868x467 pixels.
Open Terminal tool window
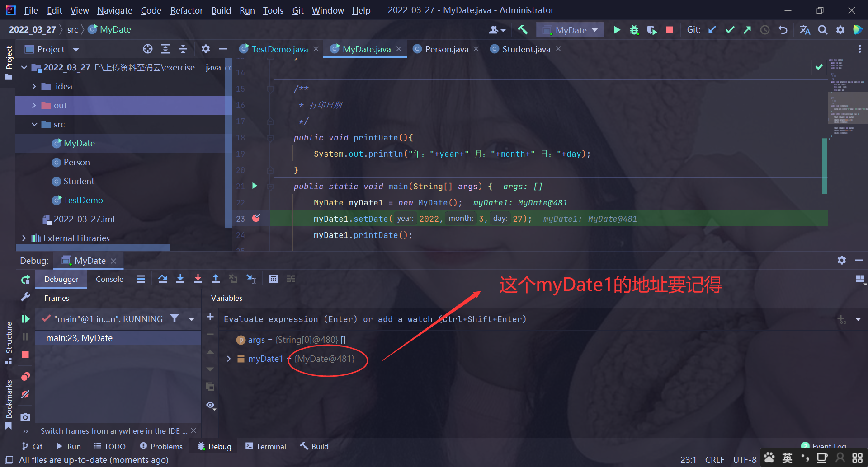266,446
